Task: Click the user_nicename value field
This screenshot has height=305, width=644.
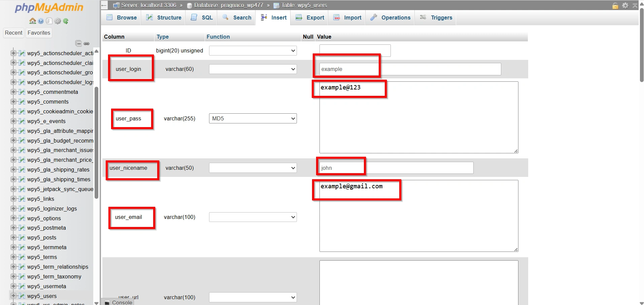Action: [x=396, y=168]
